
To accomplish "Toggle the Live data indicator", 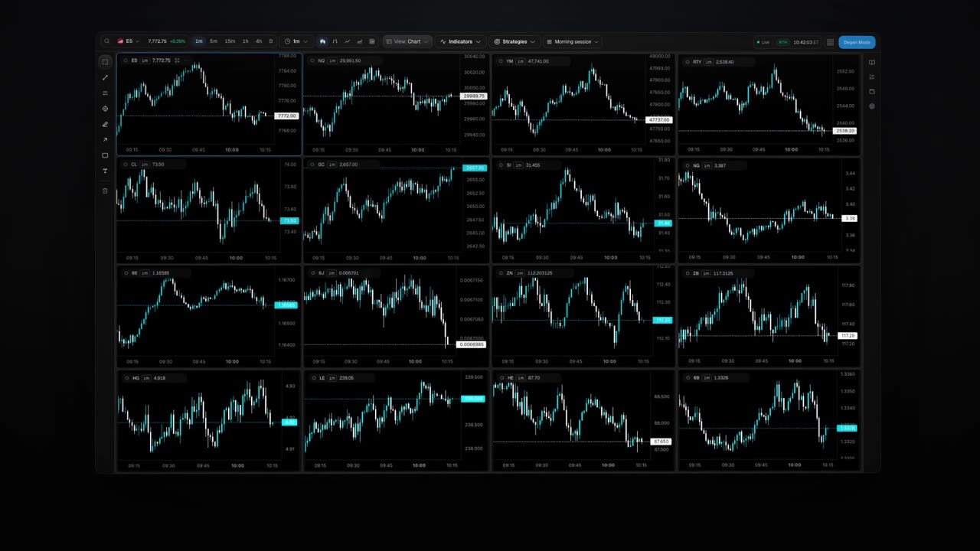I will coord(763,42).
